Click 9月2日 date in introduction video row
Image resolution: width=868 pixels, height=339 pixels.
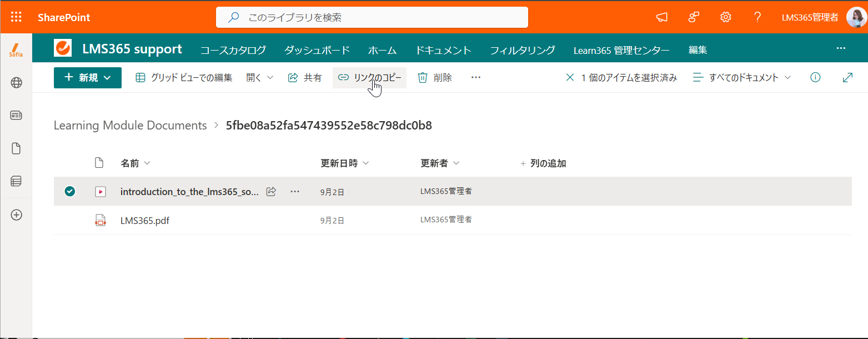click(332, 192)
